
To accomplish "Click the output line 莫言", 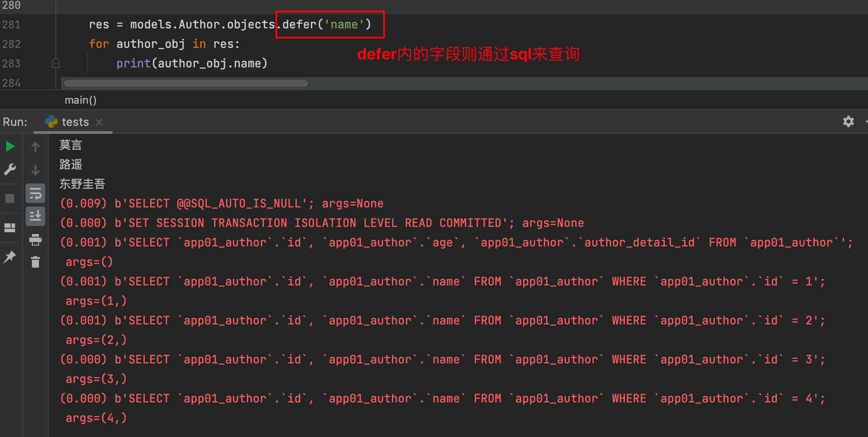I will click(x=71, y=145).
